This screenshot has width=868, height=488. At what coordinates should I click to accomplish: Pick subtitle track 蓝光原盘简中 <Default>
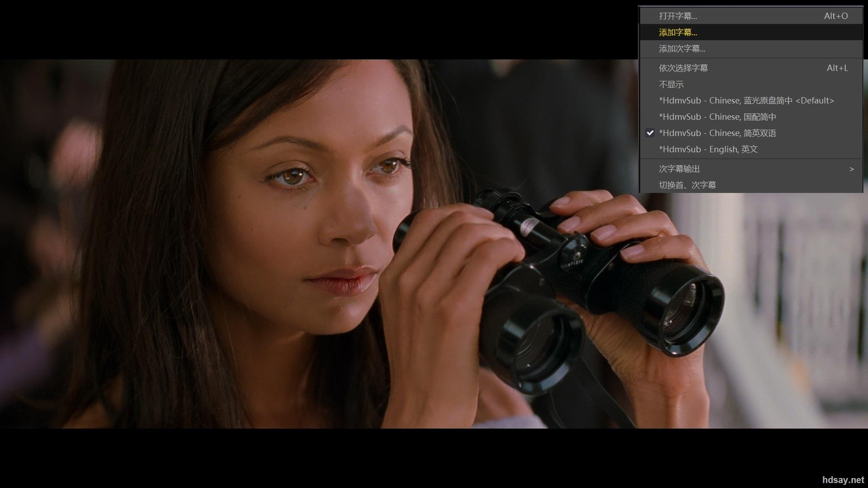pos(750,100)
